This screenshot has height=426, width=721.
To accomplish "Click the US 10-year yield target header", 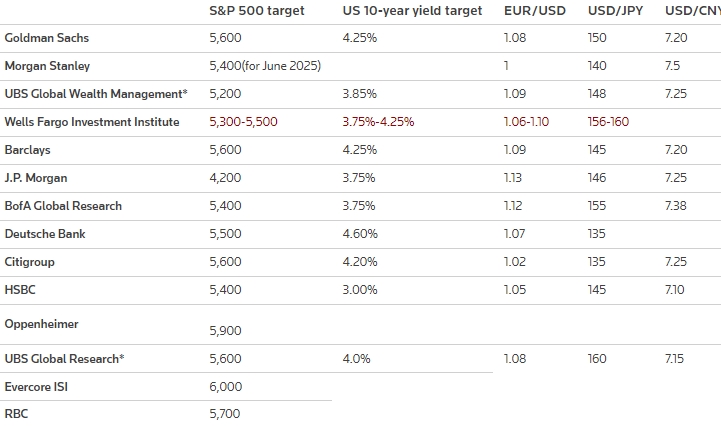I will coord(412,11).
